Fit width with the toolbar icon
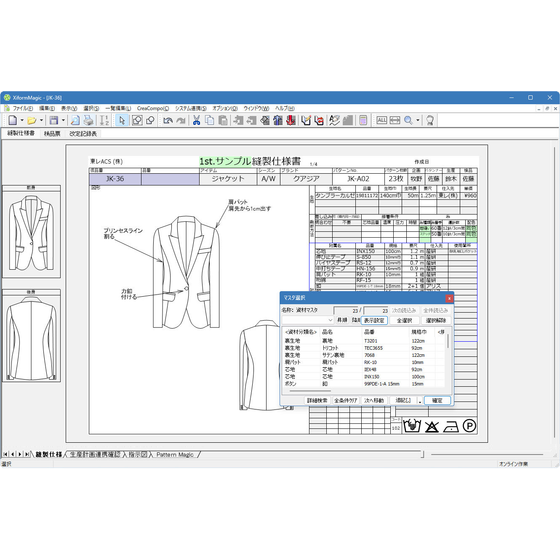Viewport: 560px width, 560px height. click(x=395, y=120)
